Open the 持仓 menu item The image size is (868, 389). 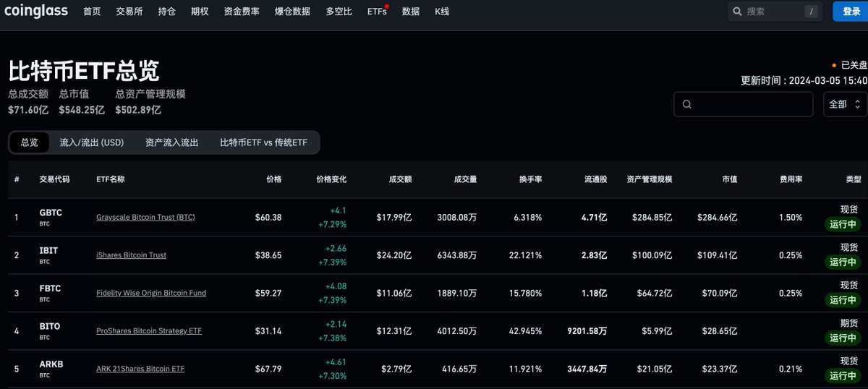click(x=166, y=12)
